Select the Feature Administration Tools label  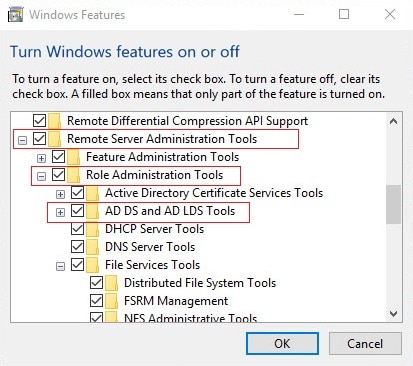tap(163, 157)
